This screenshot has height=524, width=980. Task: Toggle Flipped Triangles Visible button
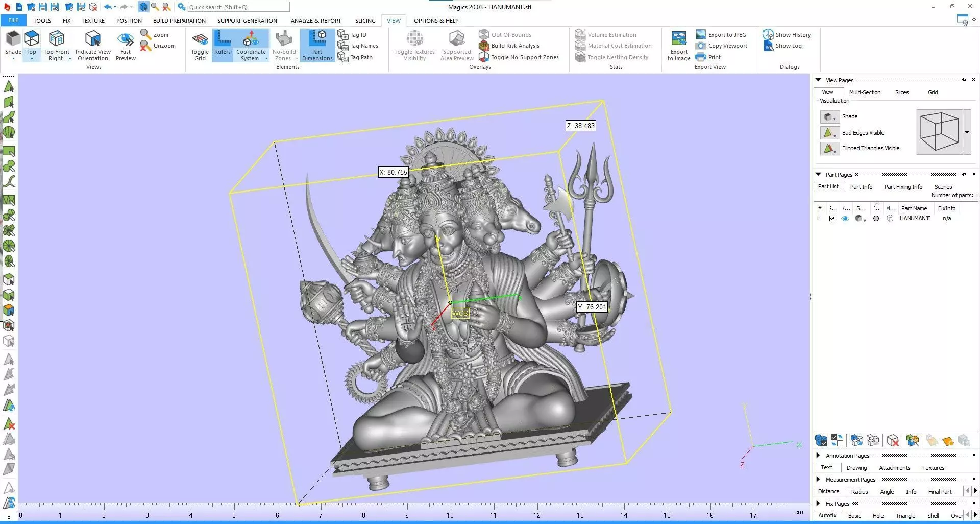829,149
